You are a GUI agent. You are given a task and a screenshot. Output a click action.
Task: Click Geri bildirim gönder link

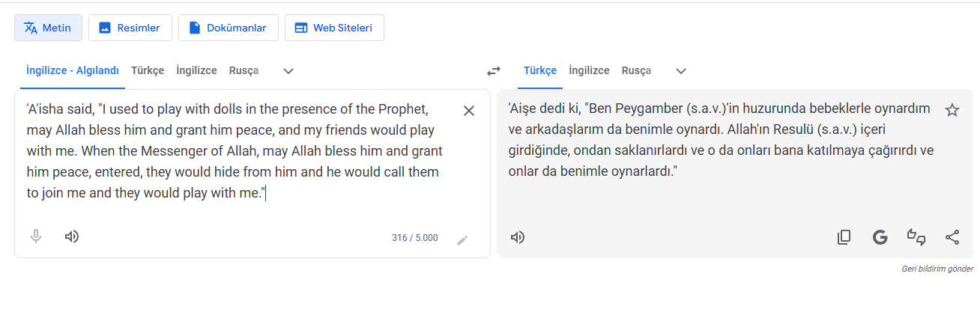[x=937, y=269]
